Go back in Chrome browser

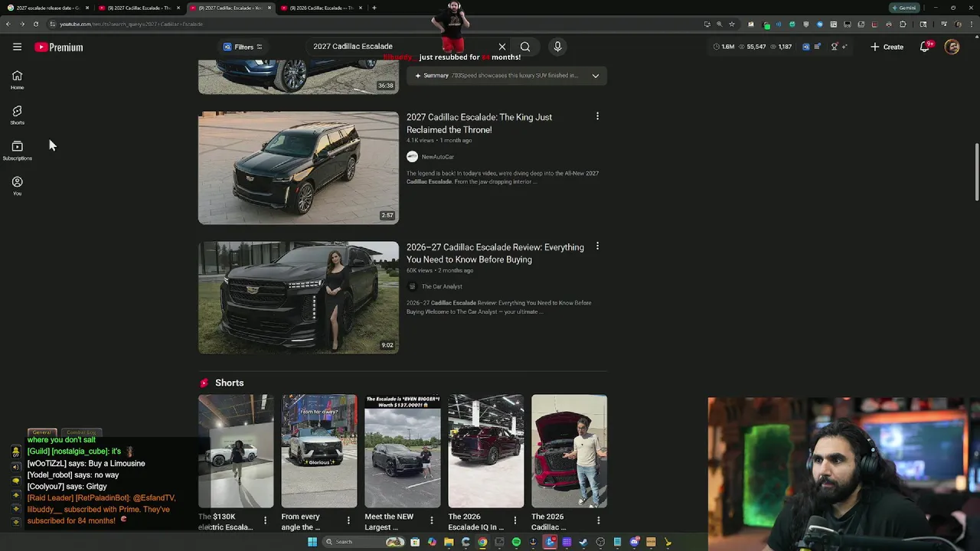pyautogui.click(x=8, y=24)
